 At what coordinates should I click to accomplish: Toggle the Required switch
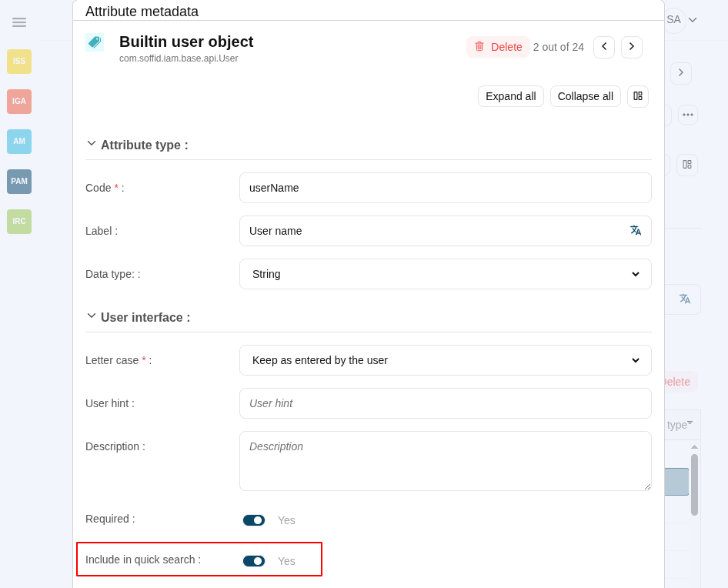[254, 520]
